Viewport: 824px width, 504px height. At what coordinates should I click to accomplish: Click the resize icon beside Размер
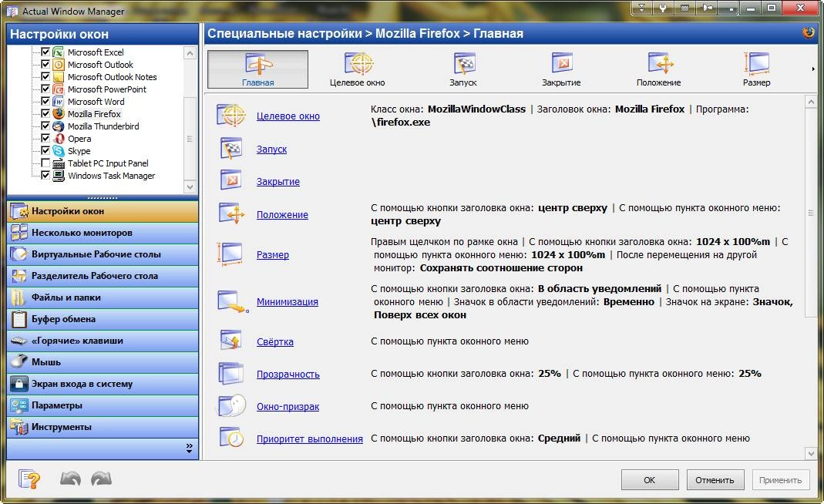[230, 254]
